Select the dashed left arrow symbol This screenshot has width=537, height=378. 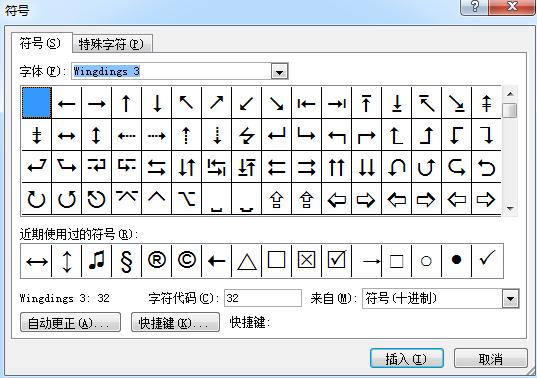point(126,136)
